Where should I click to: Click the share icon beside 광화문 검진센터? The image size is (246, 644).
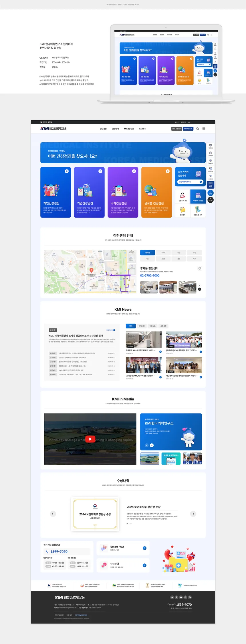pyautogui.click(x=200, y=268)
